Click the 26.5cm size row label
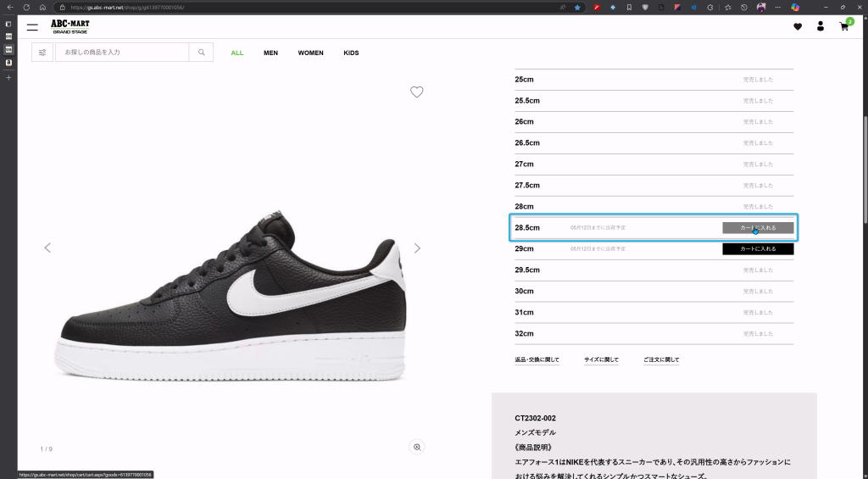 tap(527, 143)
